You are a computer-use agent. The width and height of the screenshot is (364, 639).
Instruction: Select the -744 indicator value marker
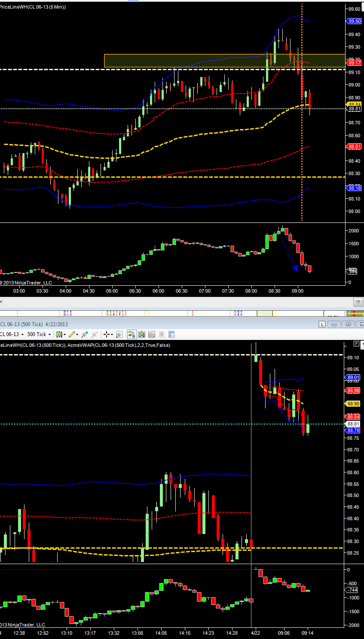click(x=352, y=590)
